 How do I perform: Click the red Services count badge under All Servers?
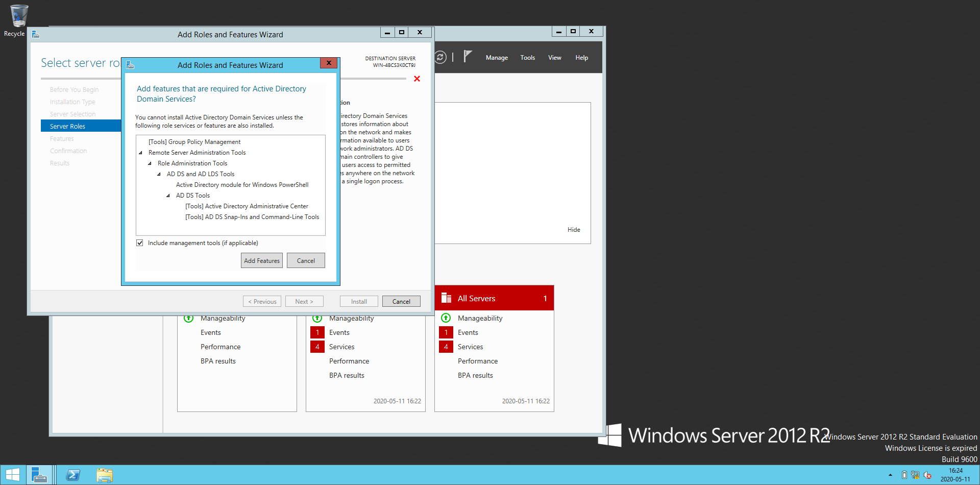[x=446, y=347]
